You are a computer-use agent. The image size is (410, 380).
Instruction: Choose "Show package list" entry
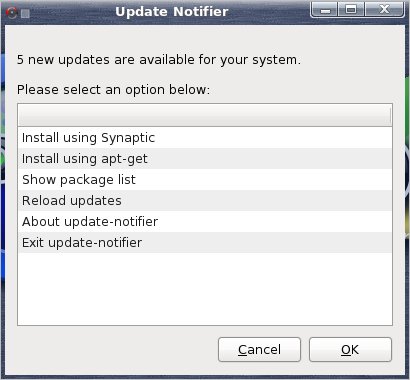pyautogui.click(x=205, y=180)
